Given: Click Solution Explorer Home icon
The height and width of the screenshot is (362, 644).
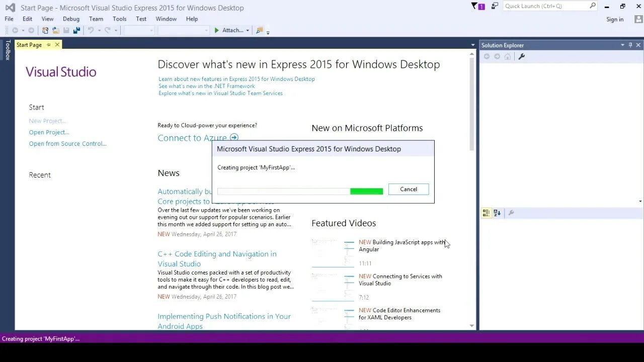Looking at the screenshot, I should pyautogui.click(x=508, y=56).
